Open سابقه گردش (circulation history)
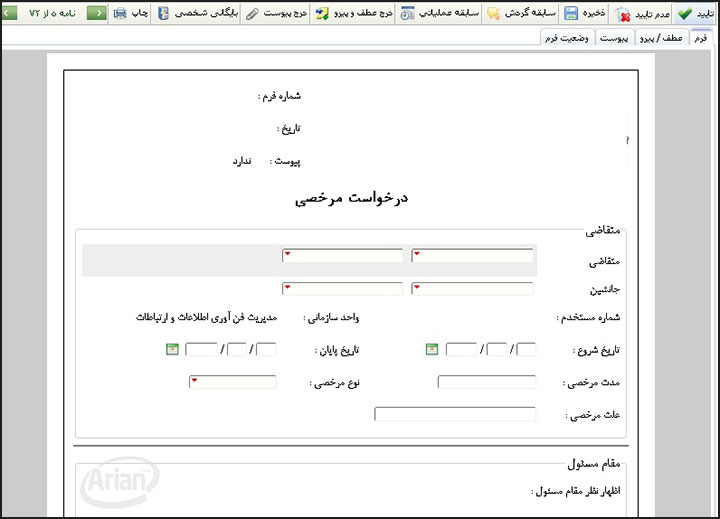The width and height of the screenshot is (720, 519). [521, 13]
